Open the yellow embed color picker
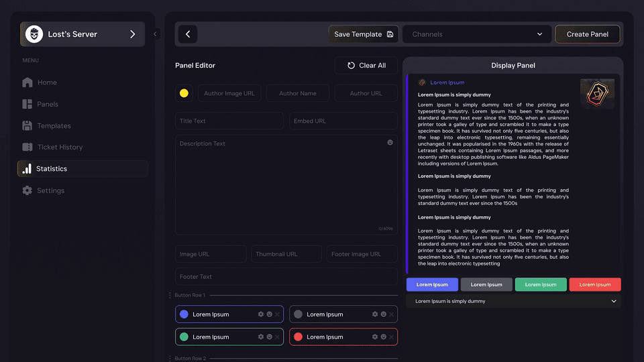 click(184, 93)
